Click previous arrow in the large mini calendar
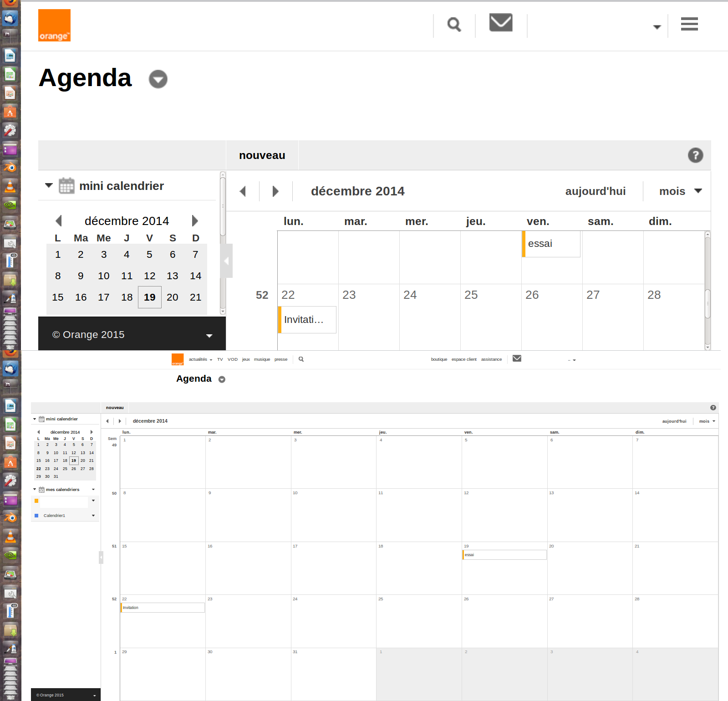Image resolution: width=728 pixels, height=701 pixels. point(58,221)
